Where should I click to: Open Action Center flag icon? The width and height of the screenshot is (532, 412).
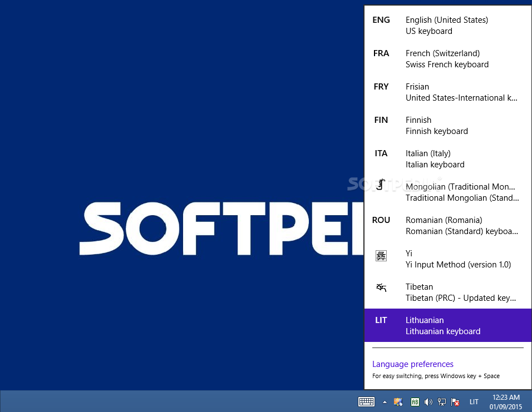455,402
